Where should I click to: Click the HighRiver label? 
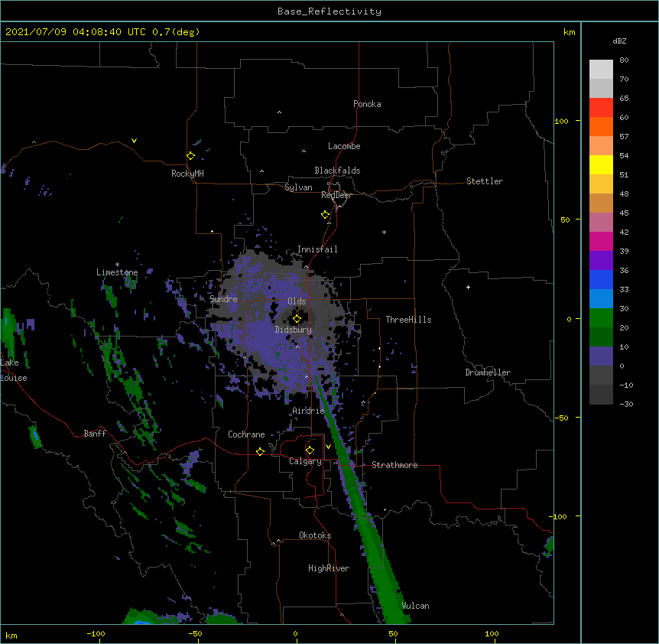click(329, 568)
